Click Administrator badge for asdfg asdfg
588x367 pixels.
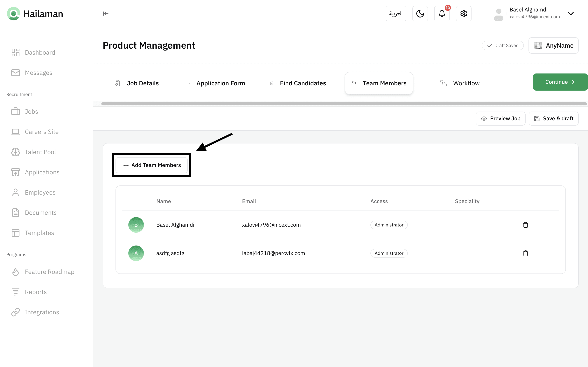[x=389, y=253]
